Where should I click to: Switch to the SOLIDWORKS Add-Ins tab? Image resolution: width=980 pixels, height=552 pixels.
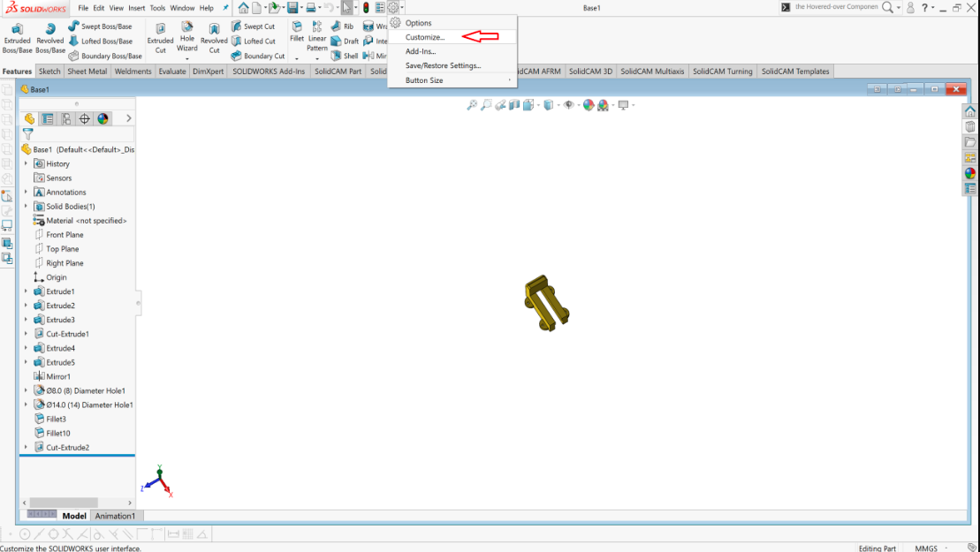click(269, 72)
